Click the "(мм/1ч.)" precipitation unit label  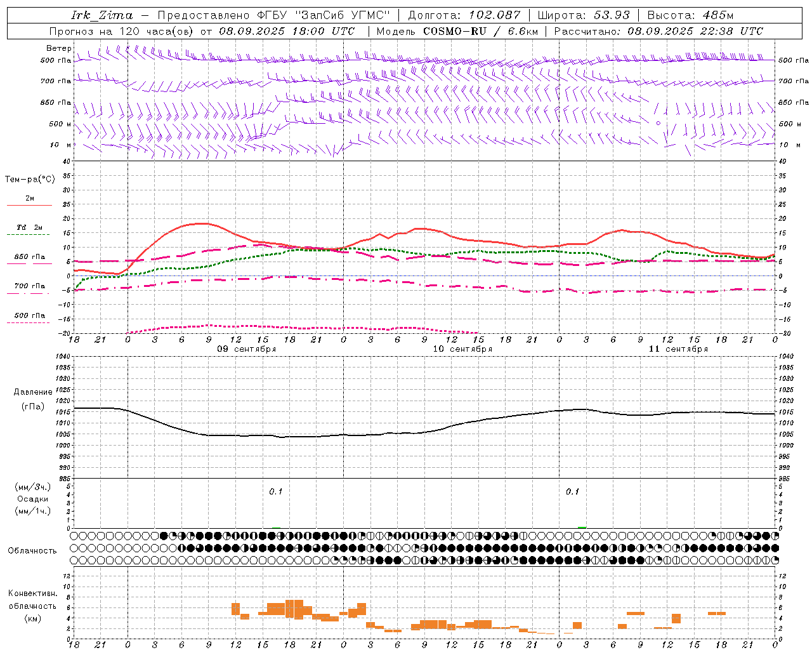pyautogui.click(x=32, y=511)
